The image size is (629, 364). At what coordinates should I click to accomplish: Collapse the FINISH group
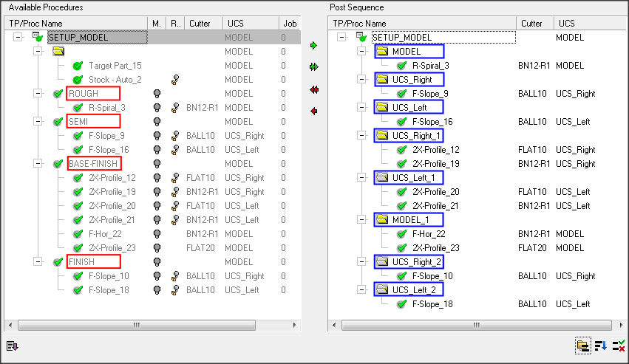[38, 262]
